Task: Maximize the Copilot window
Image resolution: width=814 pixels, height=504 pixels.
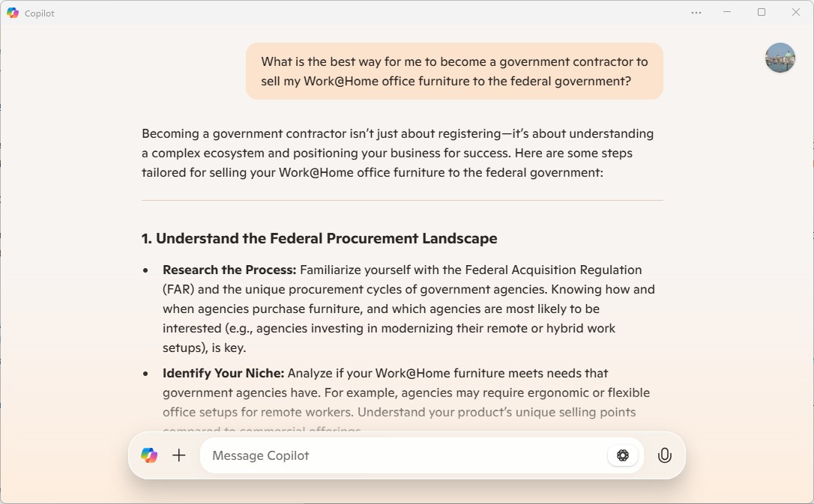Action: coord(762,13)
